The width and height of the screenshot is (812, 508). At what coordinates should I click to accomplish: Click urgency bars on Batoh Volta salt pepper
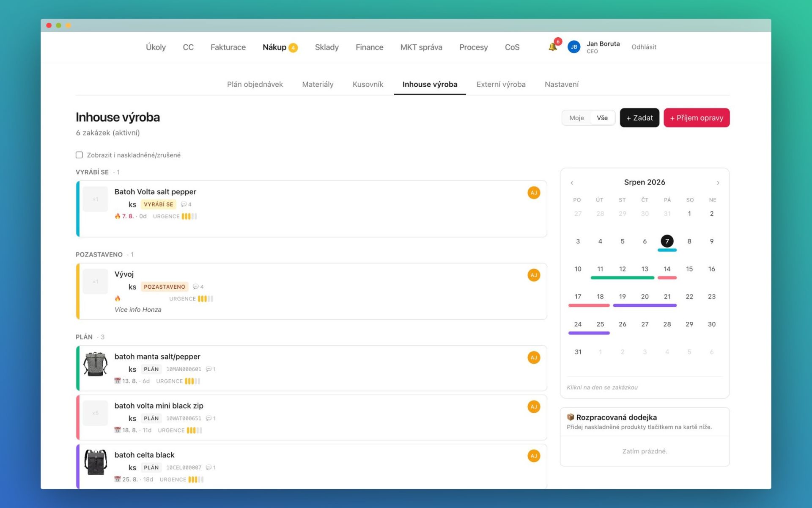pos(189,216)
